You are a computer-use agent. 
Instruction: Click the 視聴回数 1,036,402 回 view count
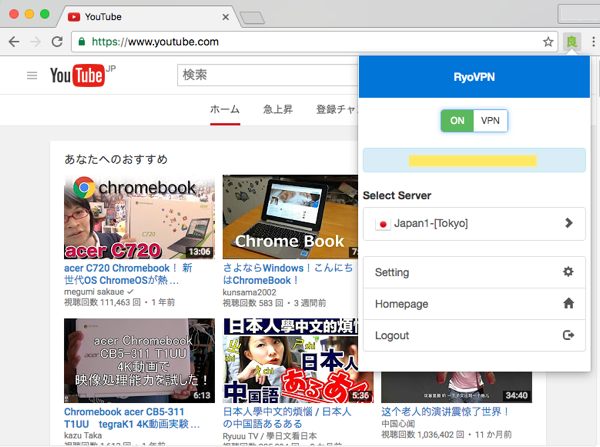point(423,434)
